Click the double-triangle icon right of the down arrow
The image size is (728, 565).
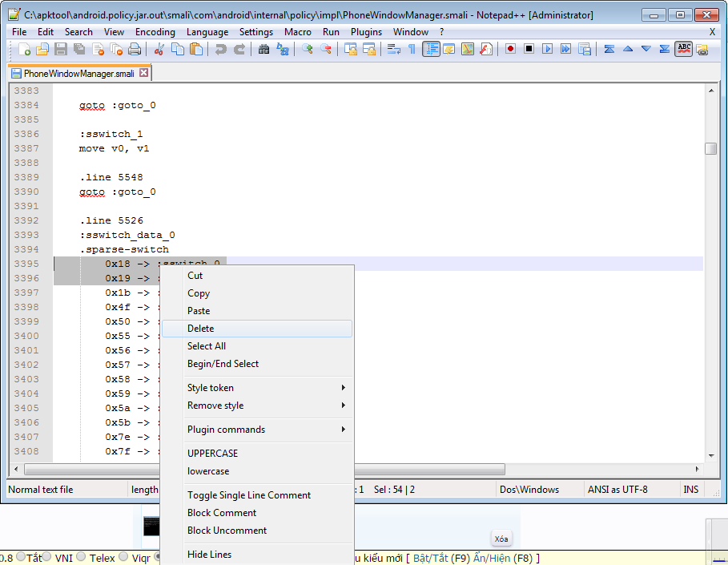(x=665, y=49)
